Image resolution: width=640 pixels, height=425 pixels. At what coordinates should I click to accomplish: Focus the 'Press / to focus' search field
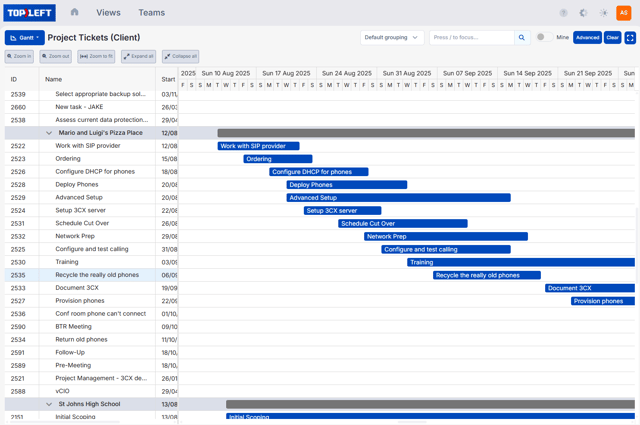tap(472, 38)
